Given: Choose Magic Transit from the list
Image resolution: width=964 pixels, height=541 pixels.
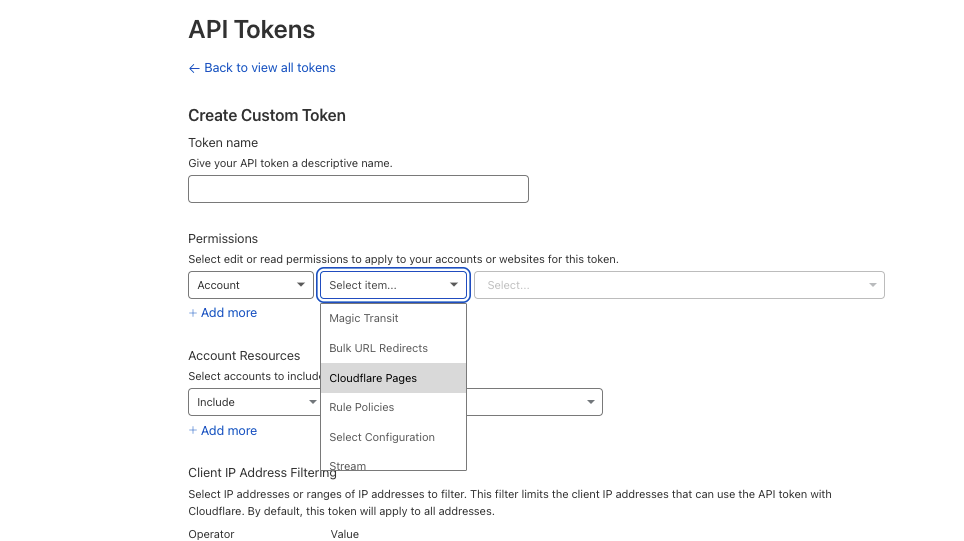Looking at the screenshot, I should pyautogui.click(x=364, y=318).
